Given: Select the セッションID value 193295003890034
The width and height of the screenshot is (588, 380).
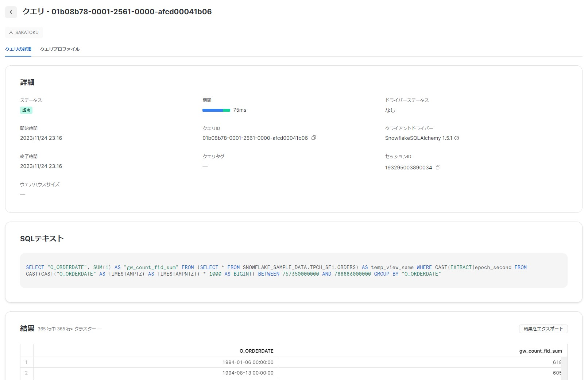Looking at the screenshot, I should pyautogui.click(x=409, y=167).
